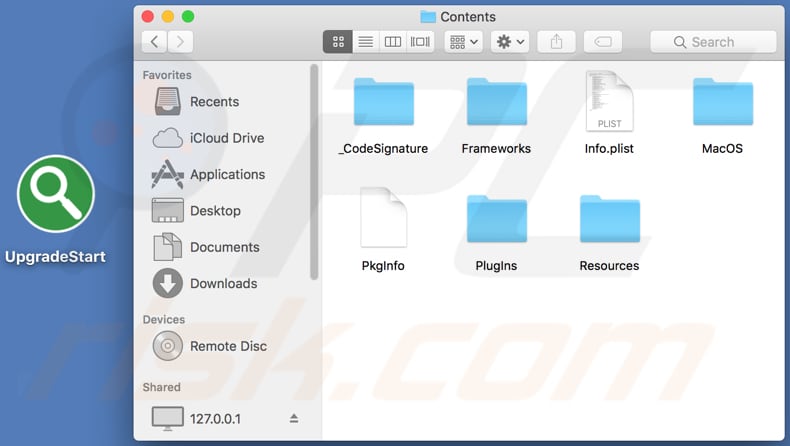Click the Search input field
790x446 pixels.
pos(713,42)
